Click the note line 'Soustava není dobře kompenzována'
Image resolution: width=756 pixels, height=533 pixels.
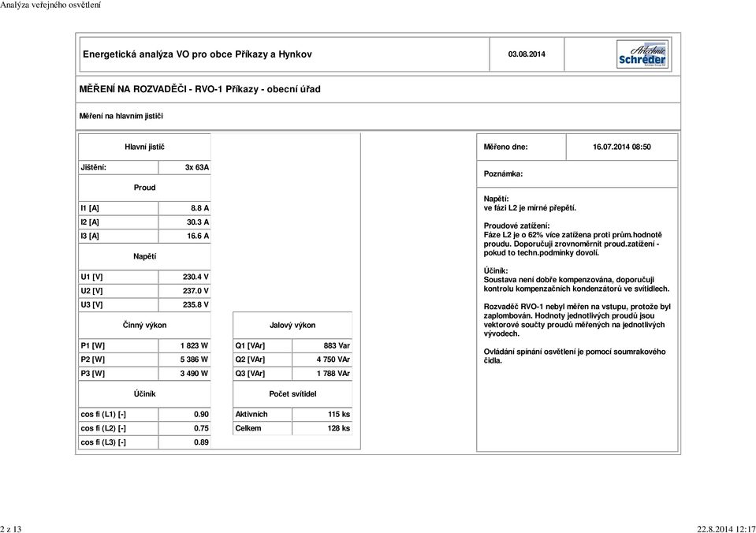(569, 280)
